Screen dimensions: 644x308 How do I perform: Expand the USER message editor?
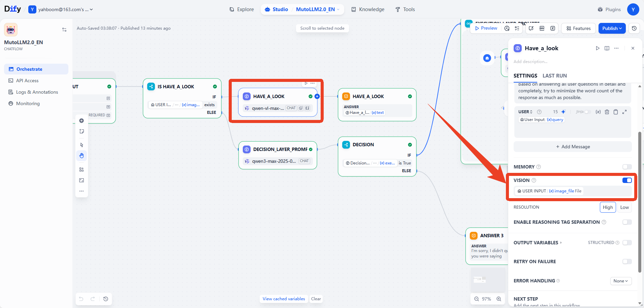(x=624, y=112)
